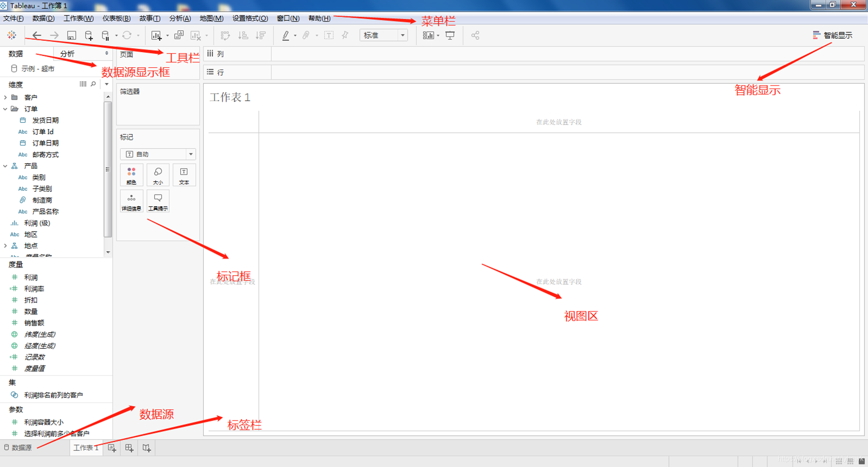This screenshot has height=467, width=868.
Task: Click the show mark labels icon
Action: point(329,36)
